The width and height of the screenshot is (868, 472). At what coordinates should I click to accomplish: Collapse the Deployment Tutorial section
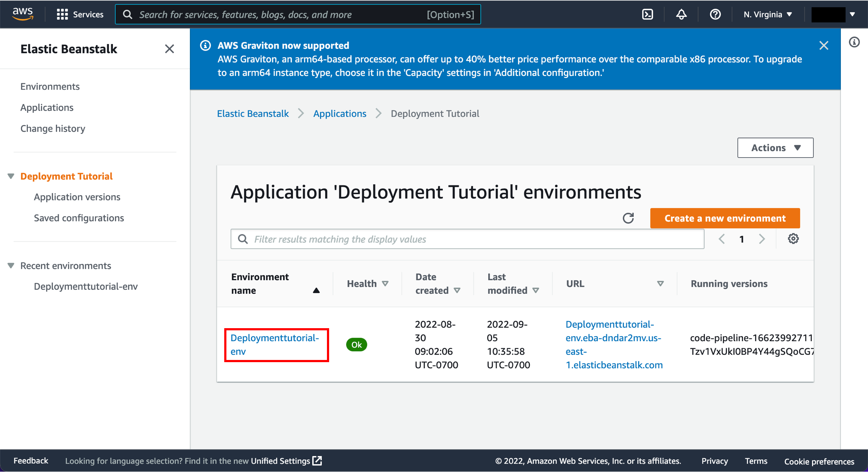click(x=11, y=176)
